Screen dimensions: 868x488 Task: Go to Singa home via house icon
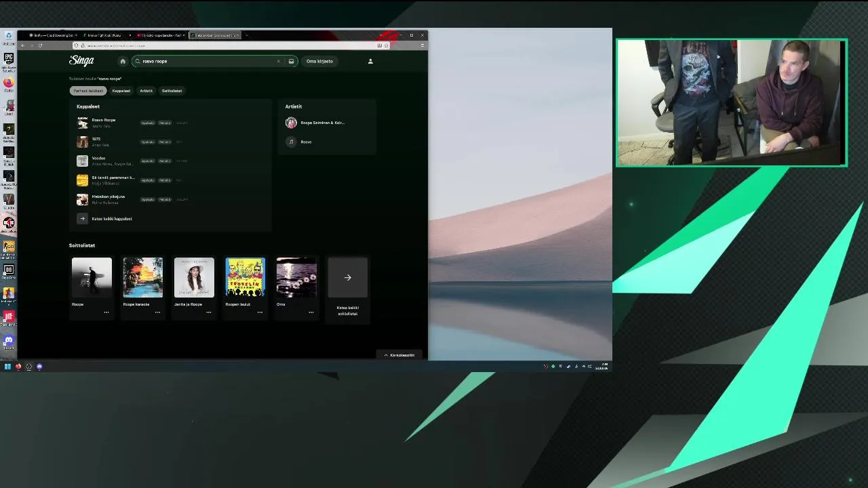tap(123, 61)
